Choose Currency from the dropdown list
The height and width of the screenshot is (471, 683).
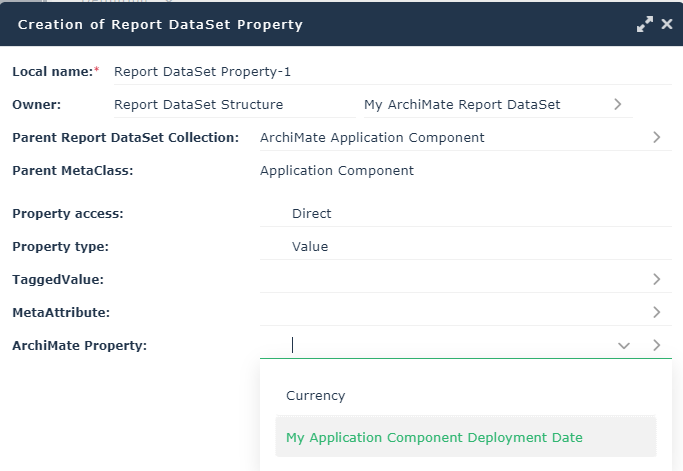coord(316,396)
